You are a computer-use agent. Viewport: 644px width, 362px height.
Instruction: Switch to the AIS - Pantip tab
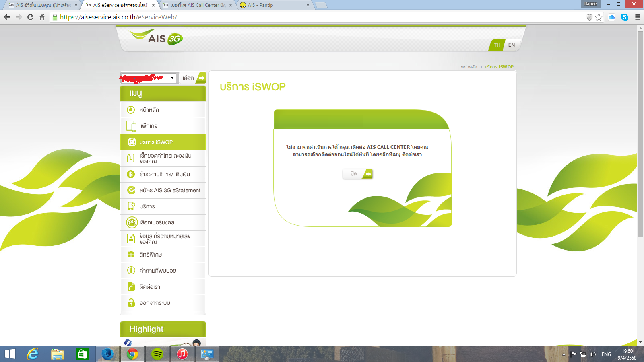pos(274,5)
